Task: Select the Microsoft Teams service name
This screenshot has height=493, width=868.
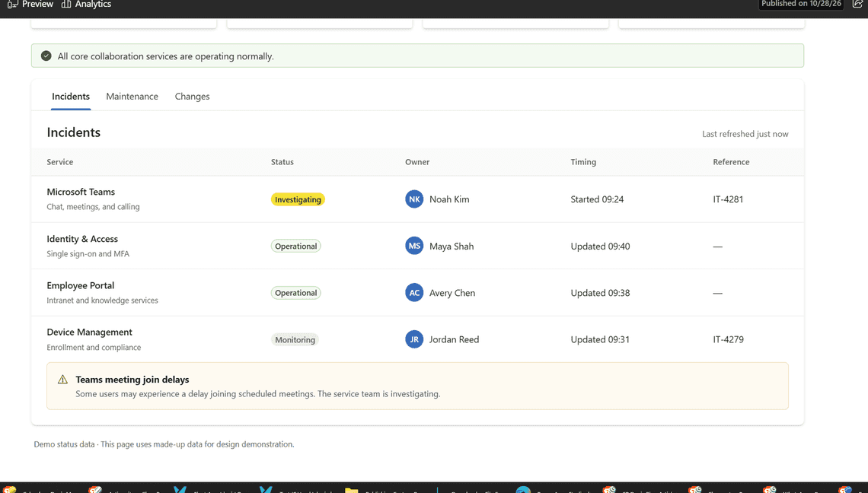Action: (81, 192)
